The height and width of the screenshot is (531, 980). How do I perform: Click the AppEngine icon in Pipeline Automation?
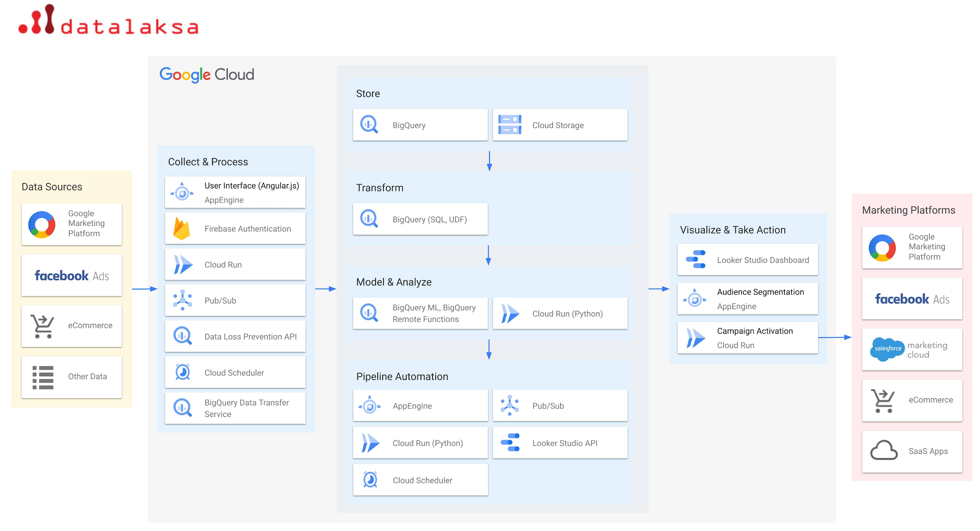(x=370, y=405)
